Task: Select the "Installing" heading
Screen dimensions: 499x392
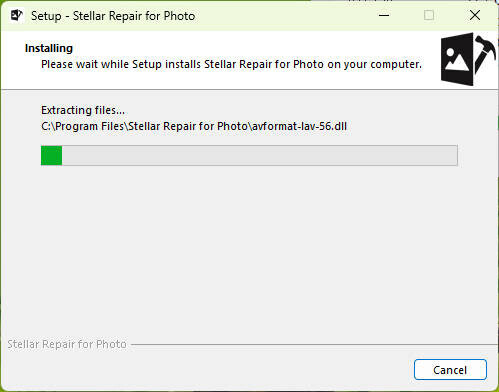Action: (x=49, y=48)
